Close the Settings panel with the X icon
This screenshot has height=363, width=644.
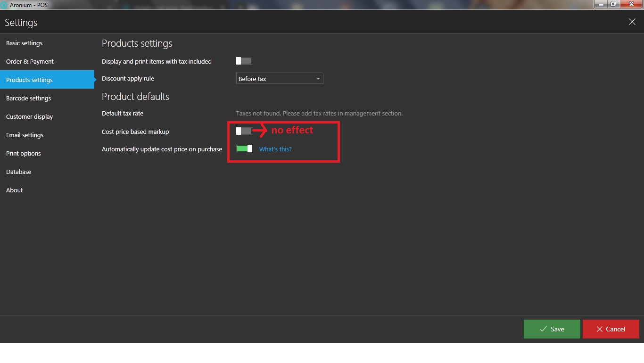[632, 22]
